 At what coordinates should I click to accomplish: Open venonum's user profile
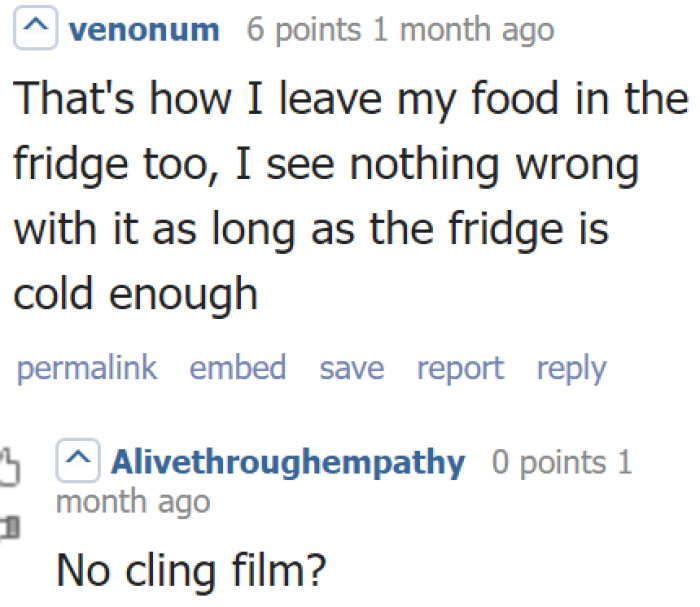pyautogui.click(x=144, y=30)
